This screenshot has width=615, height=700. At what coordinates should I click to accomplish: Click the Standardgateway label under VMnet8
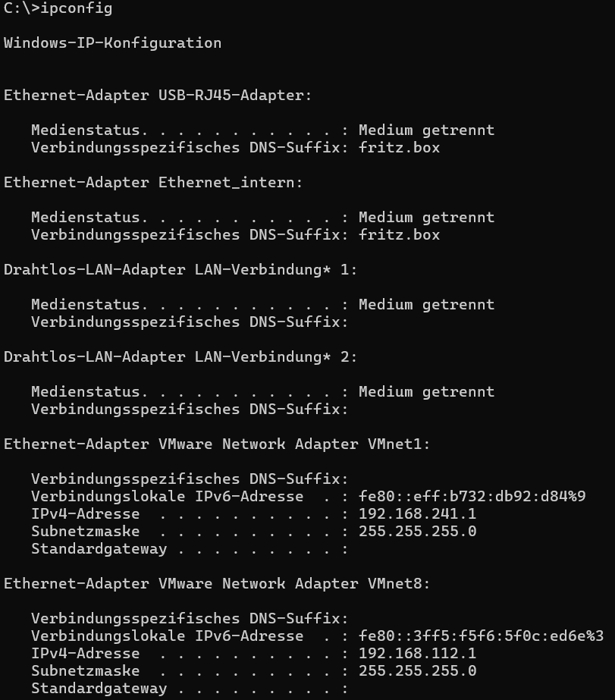(x=99, y=688)
